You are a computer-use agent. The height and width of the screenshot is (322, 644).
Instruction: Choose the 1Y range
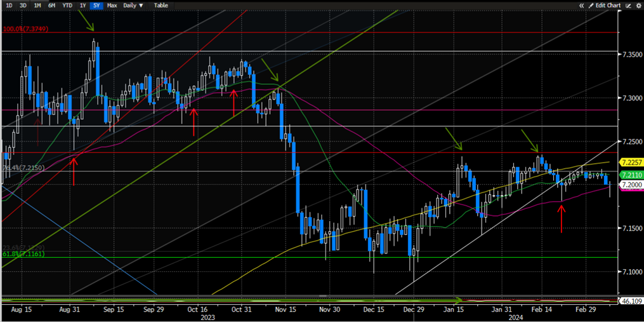(x=83, y=5)
